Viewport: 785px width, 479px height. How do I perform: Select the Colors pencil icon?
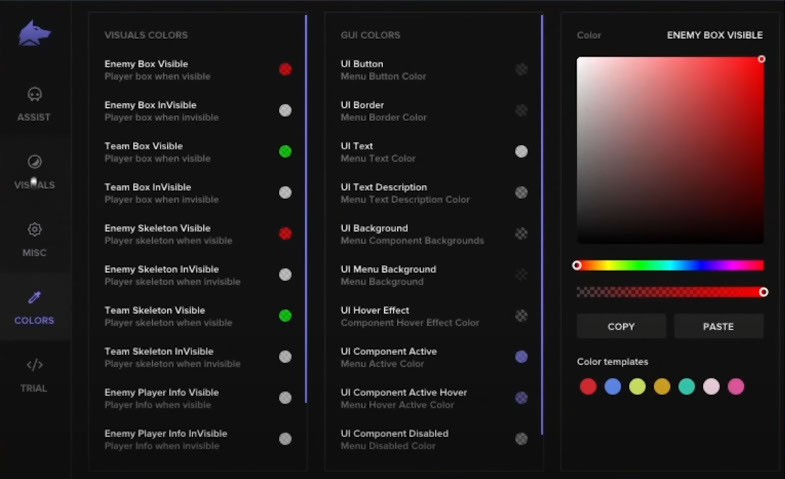pos(34,297)
